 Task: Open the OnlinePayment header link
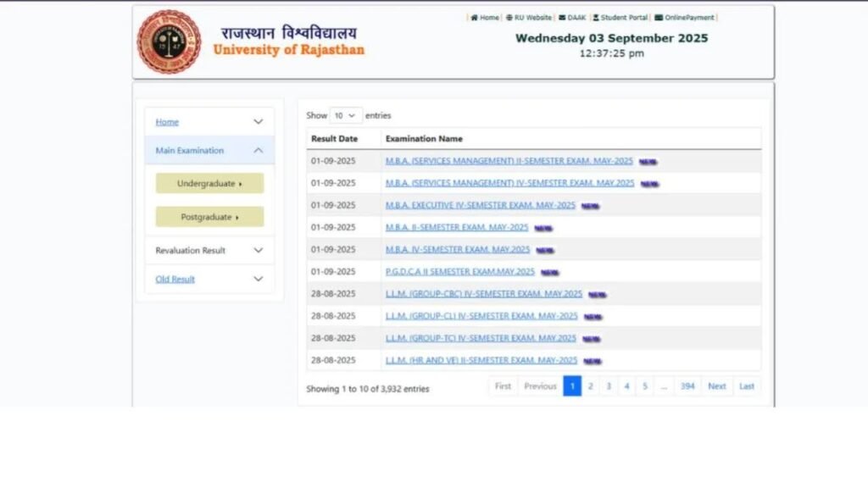click(684, 18)
